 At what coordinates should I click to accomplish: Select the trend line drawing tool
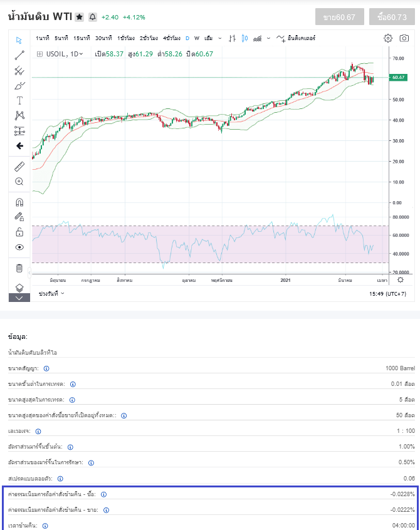pyautogui.click(x=19, y=55)
